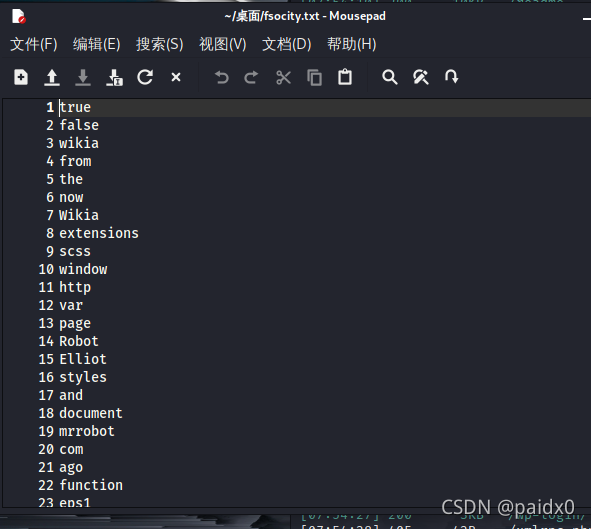Save the document with the download-arrow icon
Viewport: 591px width, 529px height.
pos(83,78)
